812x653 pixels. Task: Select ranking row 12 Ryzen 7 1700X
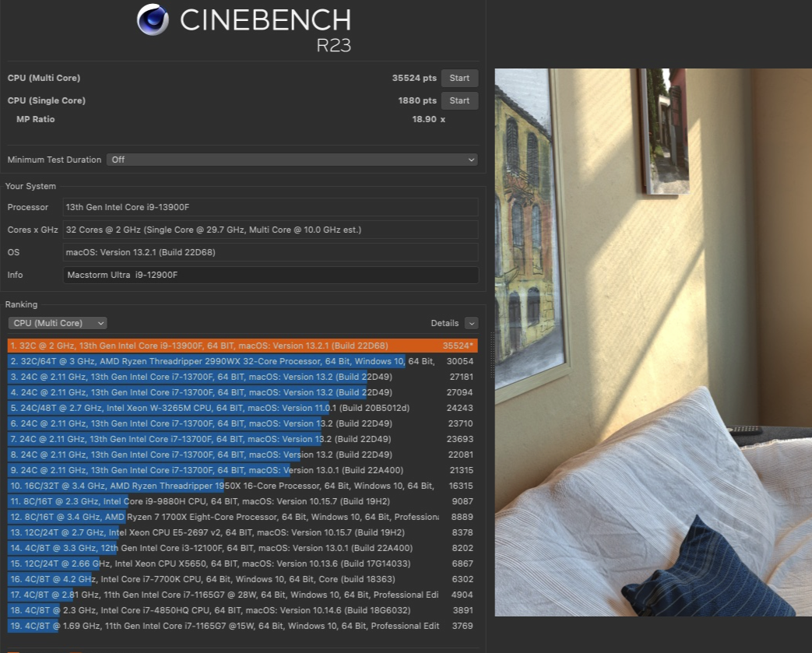[242, 517]
